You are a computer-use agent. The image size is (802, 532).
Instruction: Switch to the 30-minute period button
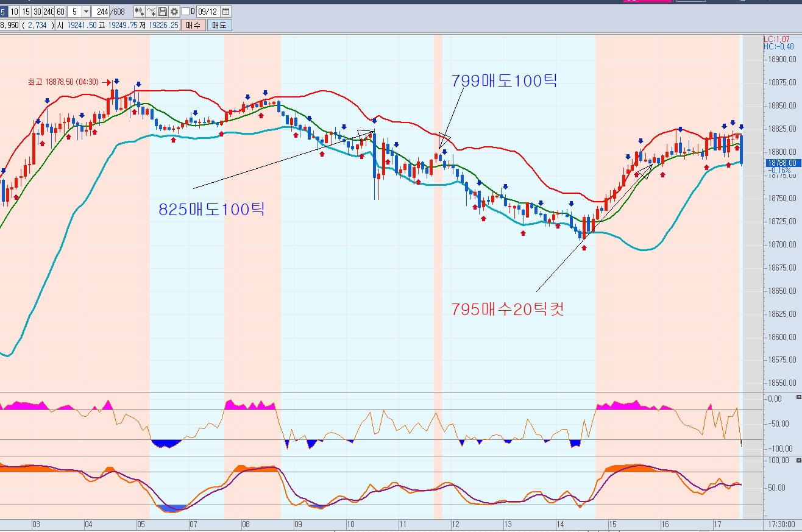[x=37, y=12]
